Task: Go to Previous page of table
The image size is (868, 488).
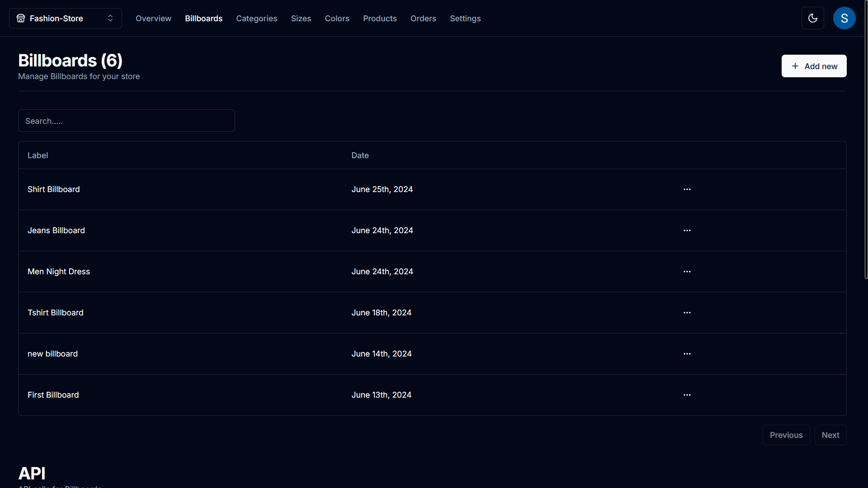Action: tap(786, 435)
